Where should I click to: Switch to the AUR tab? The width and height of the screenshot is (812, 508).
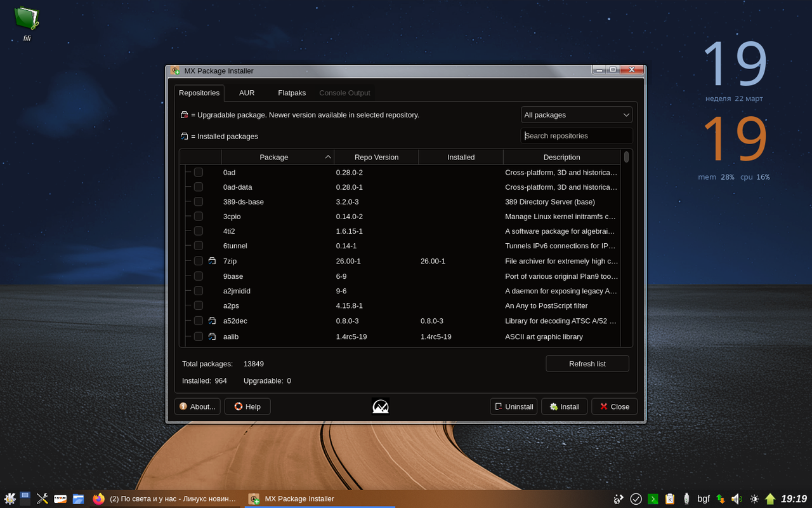point(247,93)
